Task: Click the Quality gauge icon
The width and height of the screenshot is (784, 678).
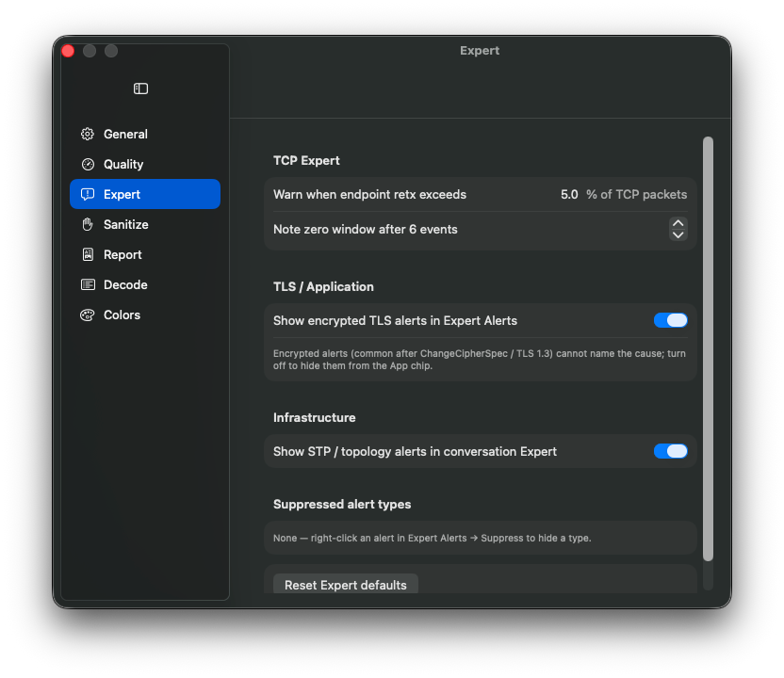Action: 88,164
